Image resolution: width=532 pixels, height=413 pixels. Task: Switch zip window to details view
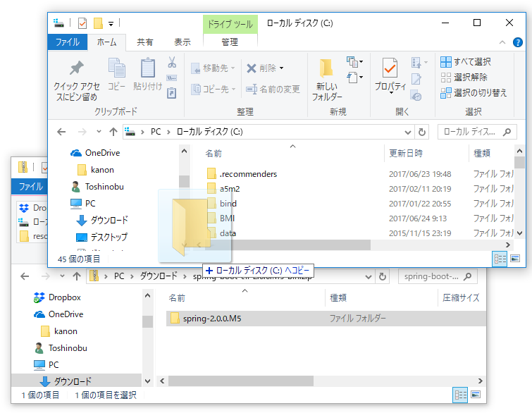point(460,395)
